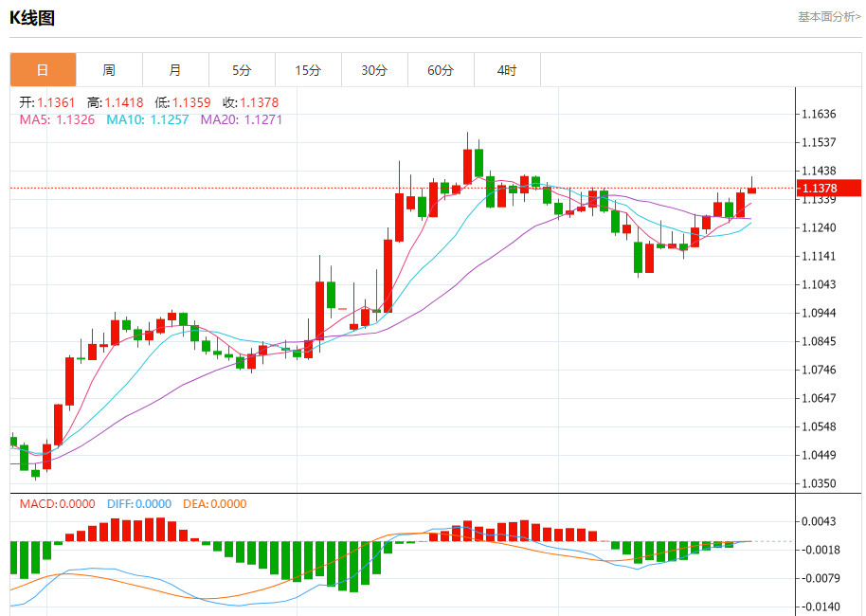Click the K线图 heading

pos(32,18)
